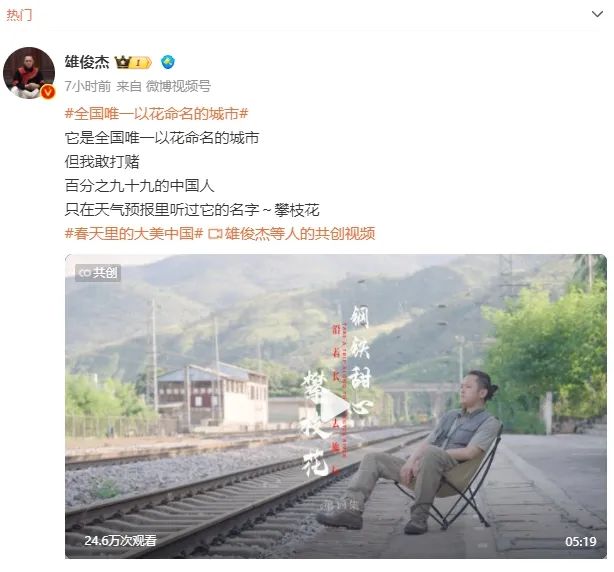Click the username 雄俊杰

87,62
